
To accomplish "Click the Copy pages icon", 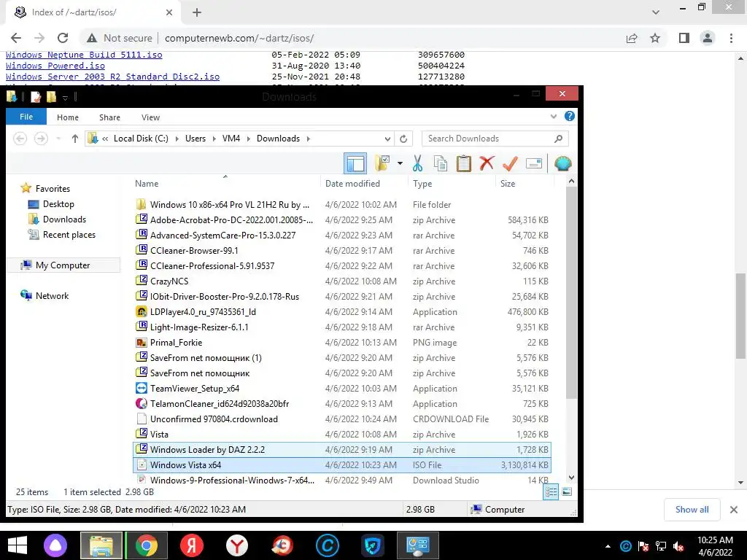I will pyautogui.click(x=441, y=164).
